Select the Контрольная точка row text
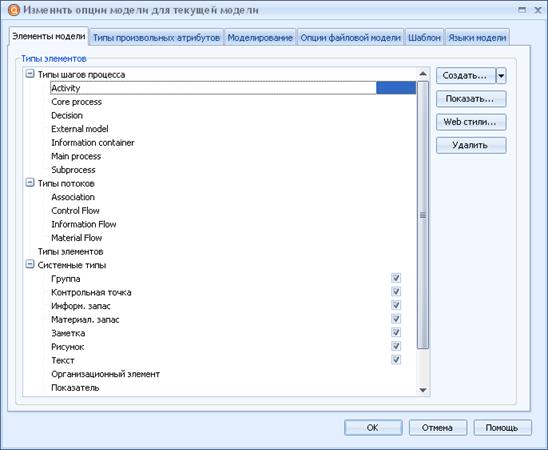 (91, 292)
